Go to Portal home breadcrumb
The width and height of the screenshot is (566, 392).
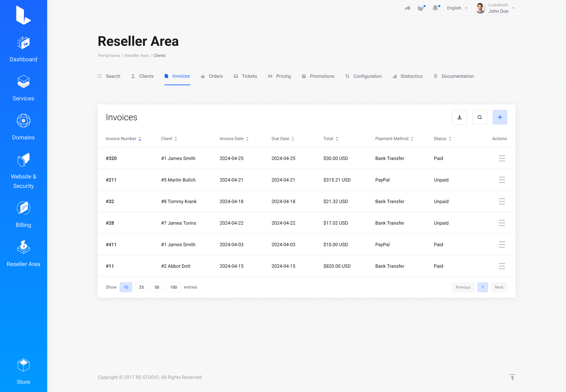109,56
